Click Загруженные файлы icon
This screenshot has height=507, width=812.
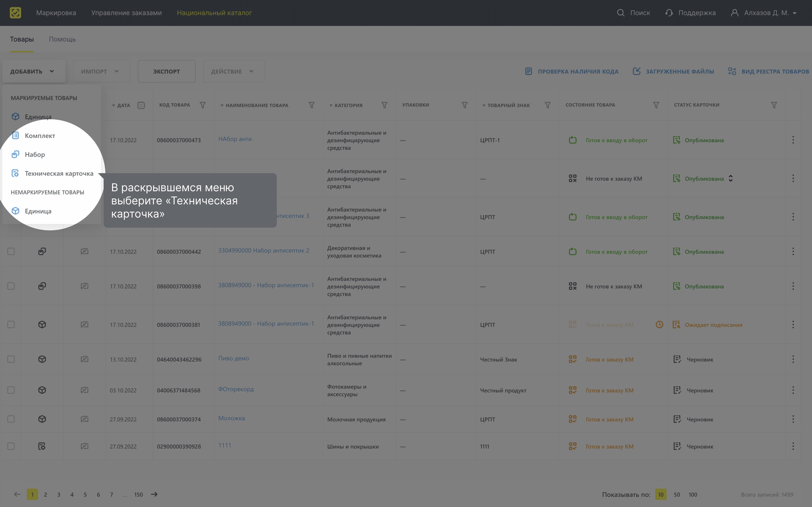point(637,71)
